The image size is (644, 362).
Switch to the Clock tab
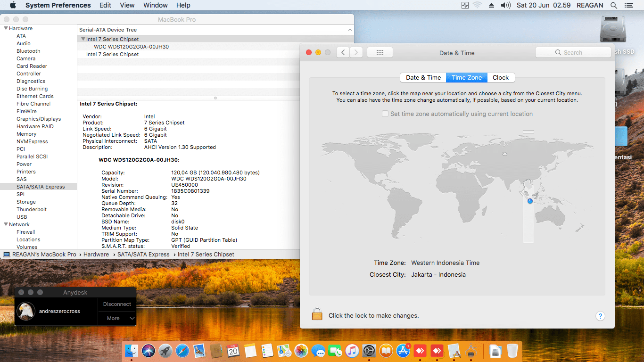(x=500, y=77)
